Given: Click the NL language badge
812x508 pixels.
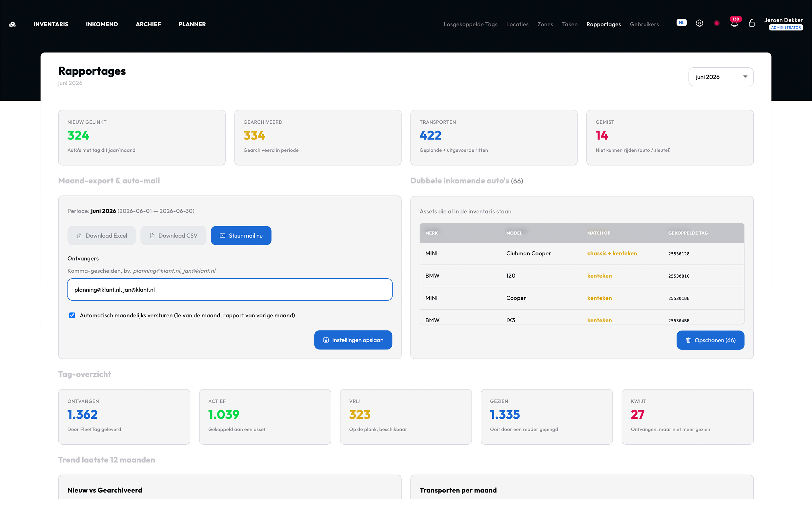Looking at the screenshot, I should point(681,23).
